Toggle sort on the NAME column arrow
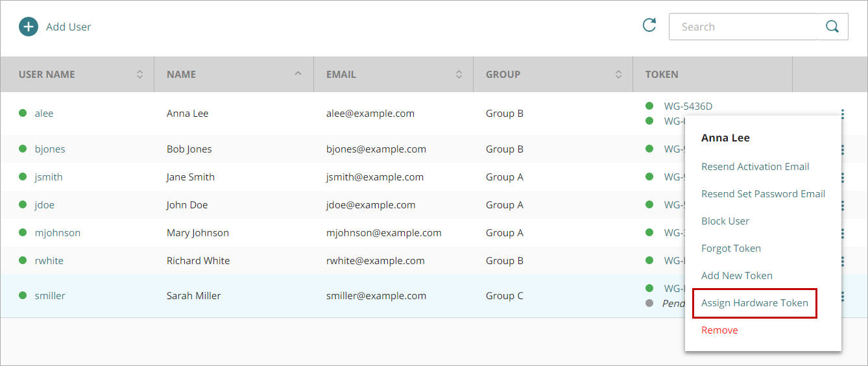Screen dimensions: 868x366 [x=298, y=73]
